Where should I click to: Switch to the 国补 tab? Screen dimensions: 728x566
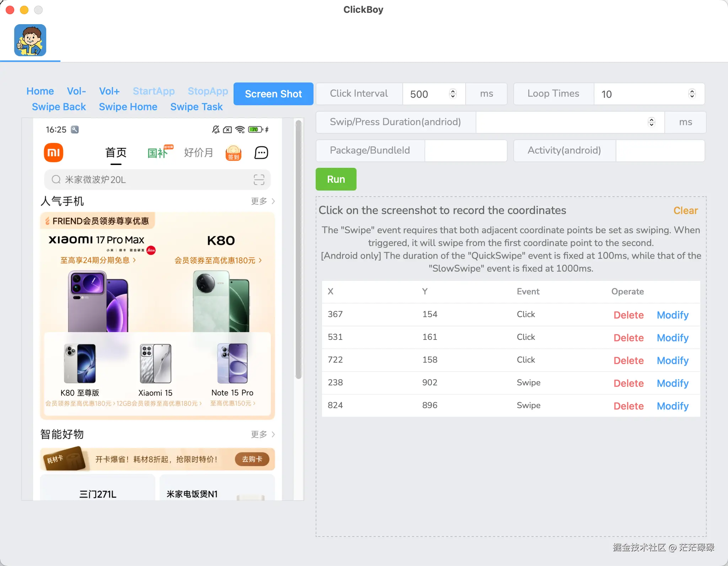tap(157, 153)
